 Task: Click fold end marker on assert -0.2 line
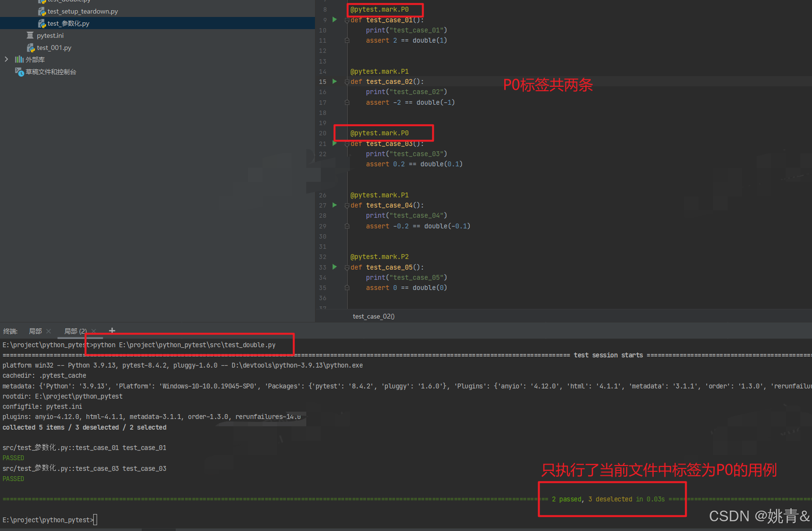[347, 226]
